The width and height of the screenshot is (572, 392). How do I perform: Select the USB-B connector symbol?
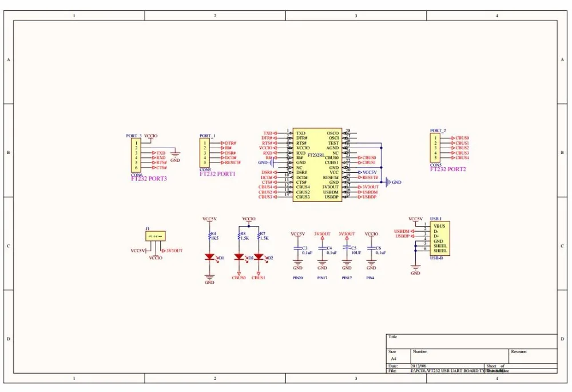pyautogui.click(x=439, y=238)
